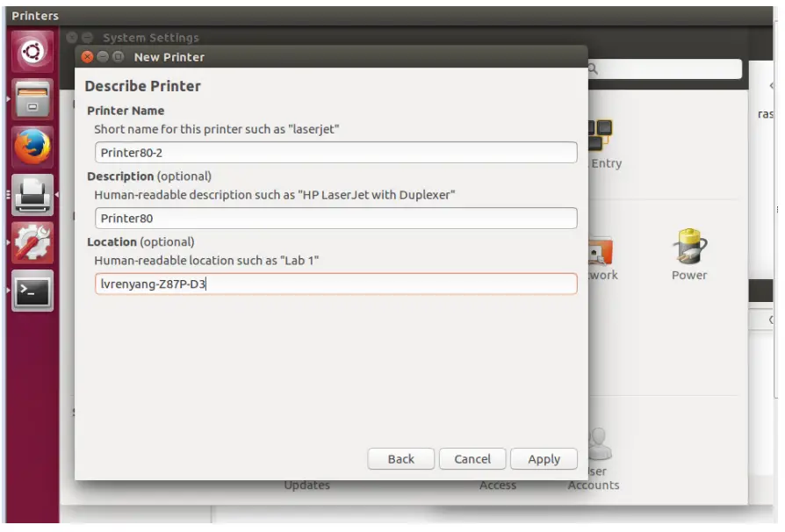The height and width of the screenshot is (532, 785).
Task: Cancel the New Printer dialog
Action: tap(472, 459)
